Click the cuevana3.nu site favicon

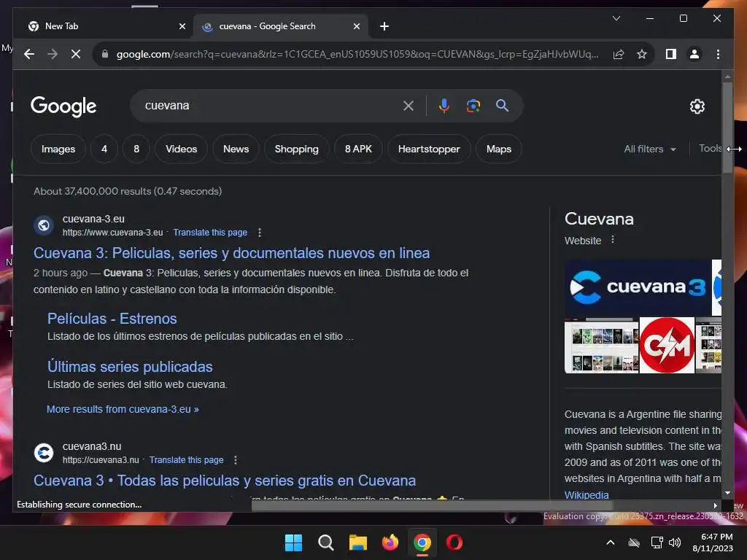(43, 452)
